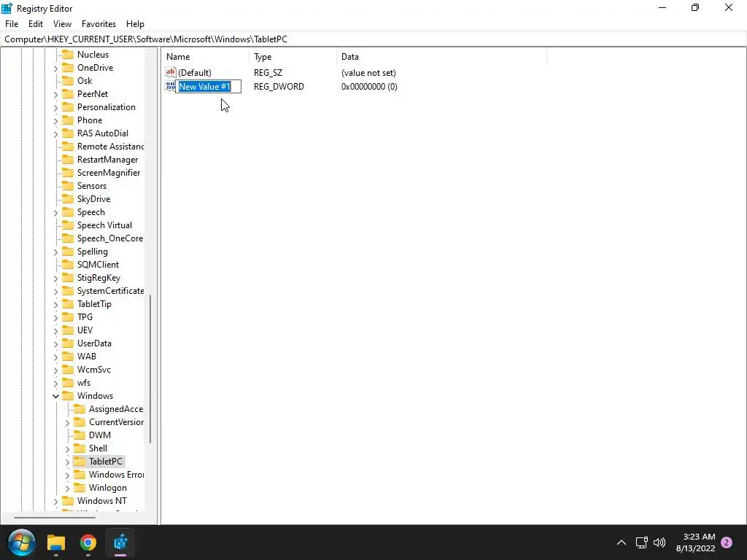Click the tree pane vertical scrollbar
This screenshot has width=747, height=560.
coord(150,369)
